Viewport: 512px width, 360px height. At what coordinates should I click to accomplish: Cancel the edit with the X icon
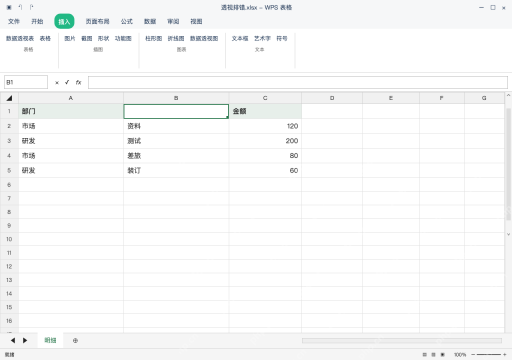pyautogui.click(x=57, y=83)
